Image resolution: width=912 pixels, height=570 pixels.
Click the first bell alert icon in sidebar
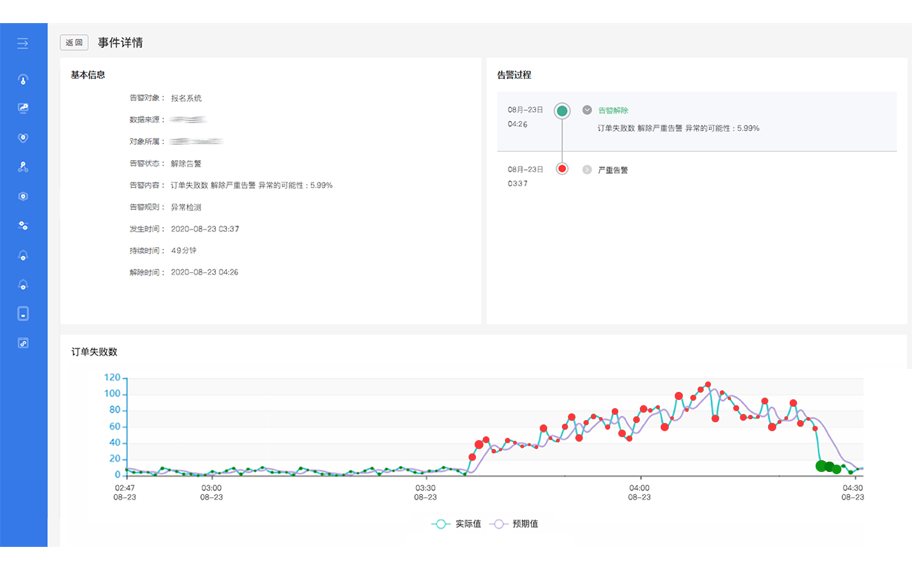point(23,255)
